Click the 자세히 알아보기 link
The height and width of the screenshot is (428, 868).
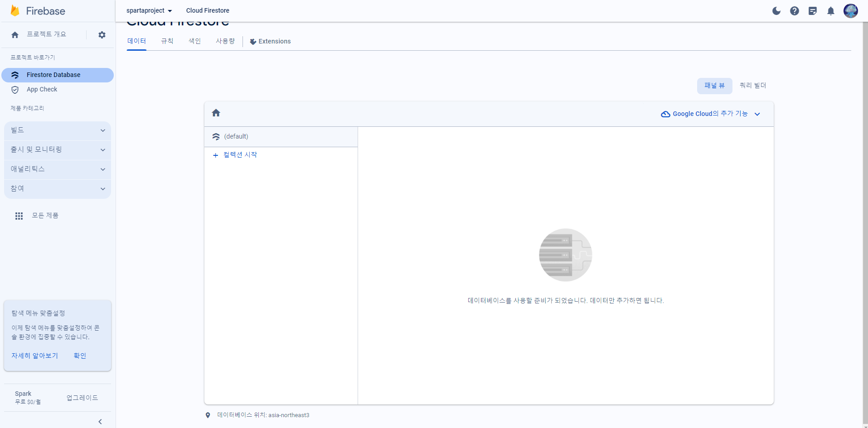(35, 356)
